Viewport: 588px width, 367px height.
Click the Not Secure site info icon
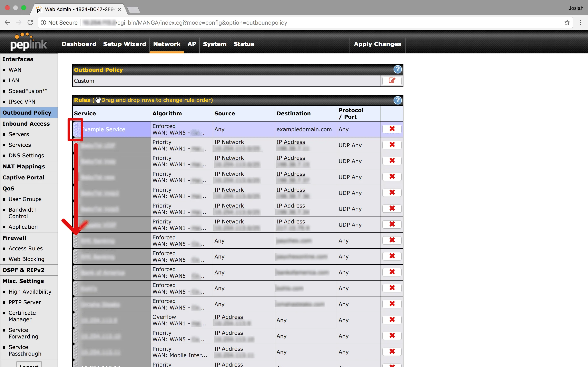click(x=43, y=23)
